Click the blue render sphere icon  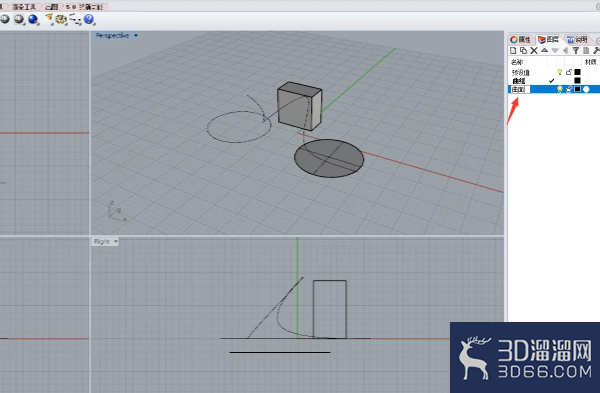point(33,19)
